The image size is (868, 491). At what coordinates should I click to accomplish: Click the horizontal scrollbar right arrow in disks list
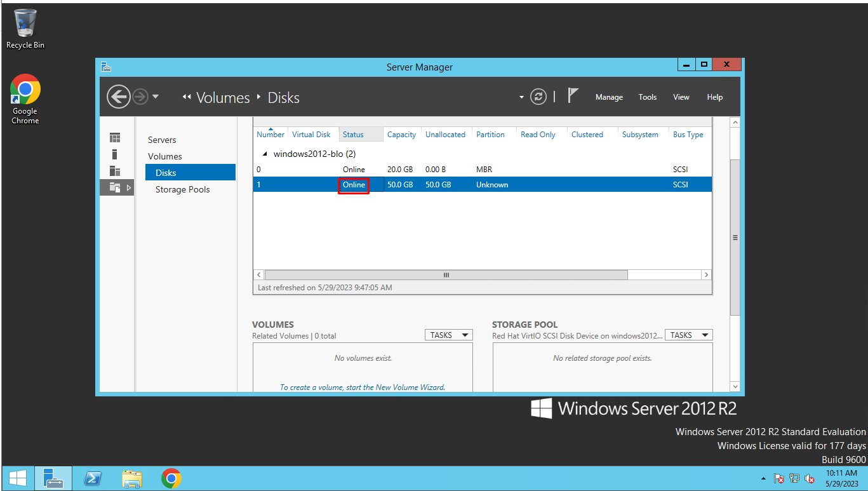706,275
